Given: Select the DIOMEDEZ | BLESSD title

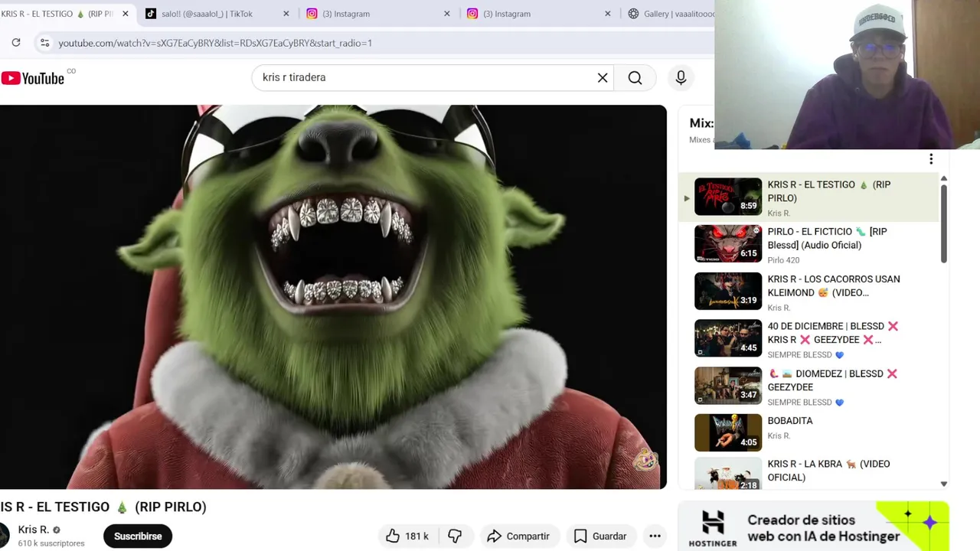Looking at the screenshot, I should (832, 380).
